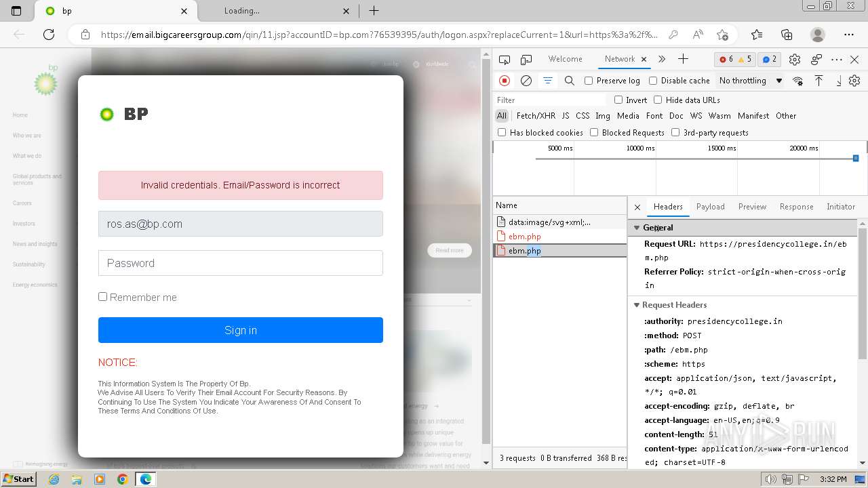Screen dimensions: 868x488
Task: Open the browser profile avatar
Action: [818, 35]
